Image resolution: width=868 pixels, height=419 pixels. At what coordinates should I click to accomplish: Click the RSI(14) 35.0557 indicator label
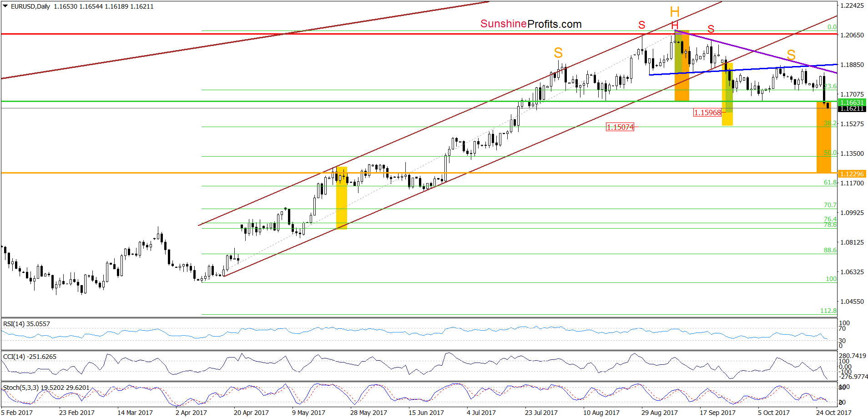26,324
